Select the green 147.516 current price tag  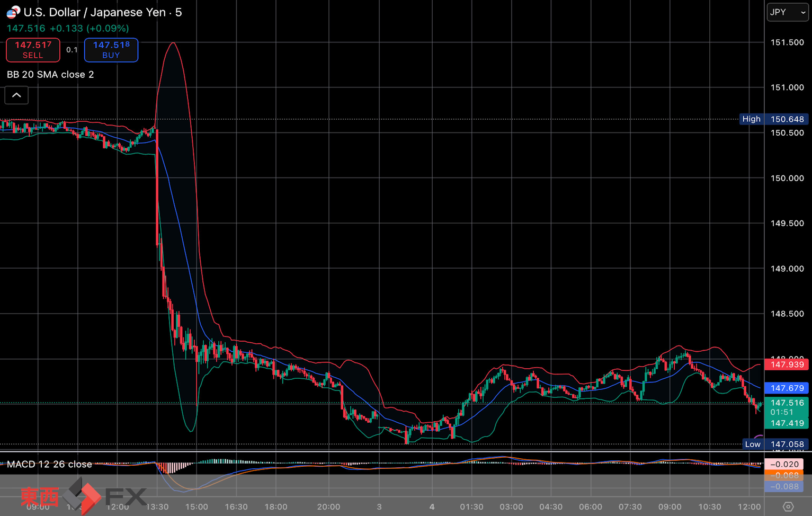tap(787, 403)
